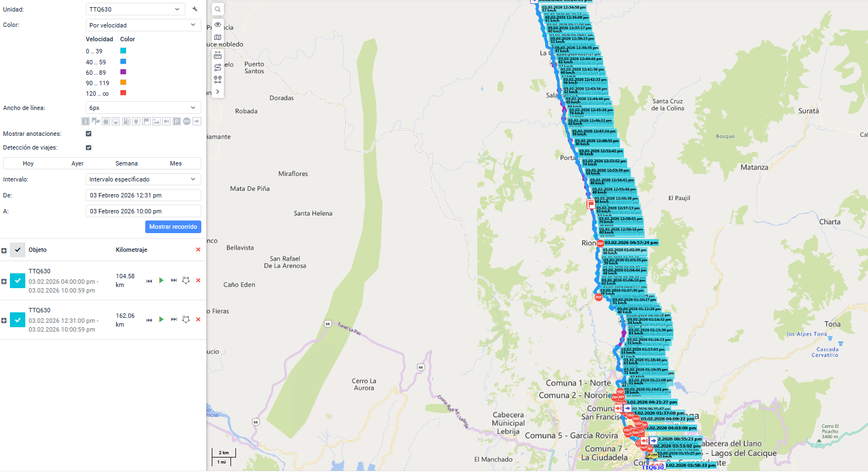Expand the 162.06 km track row

[4, 321]
